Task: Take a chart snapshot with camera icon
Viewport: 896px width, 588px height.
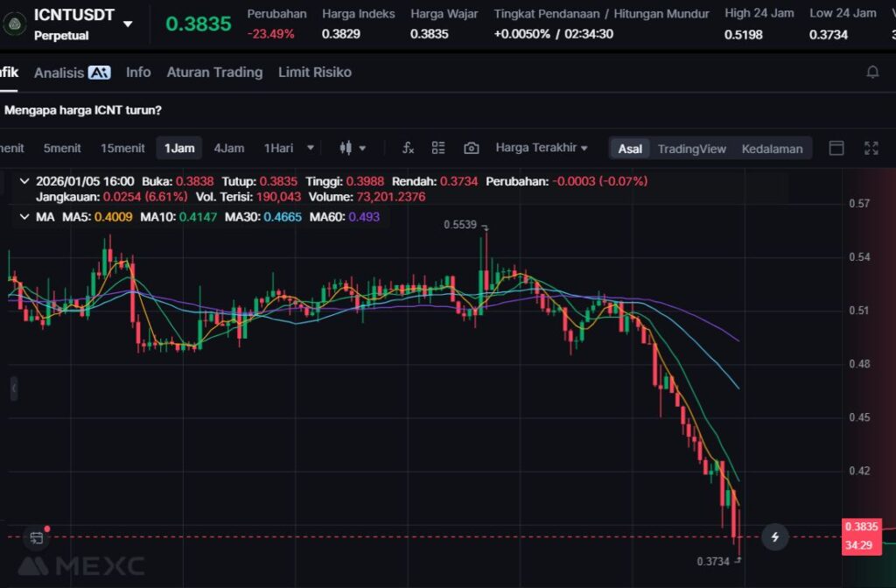Action: pos(472,148)
